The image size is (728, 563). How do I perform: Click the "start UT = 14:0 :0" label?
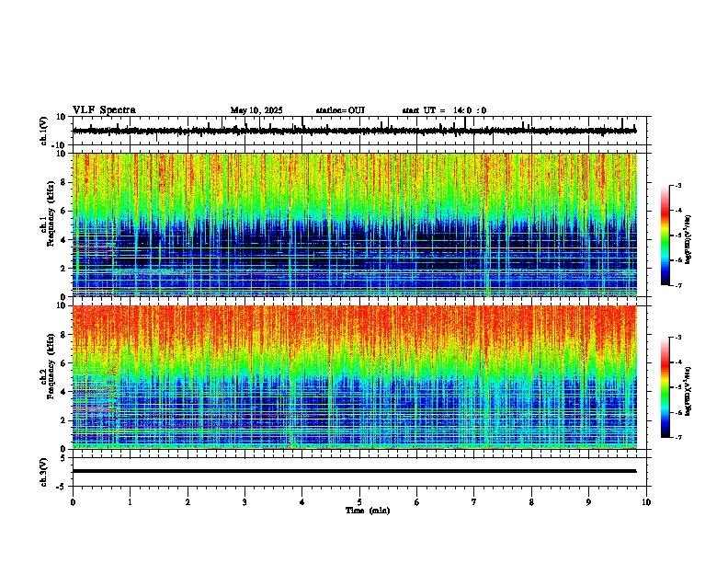click(444, 110)
